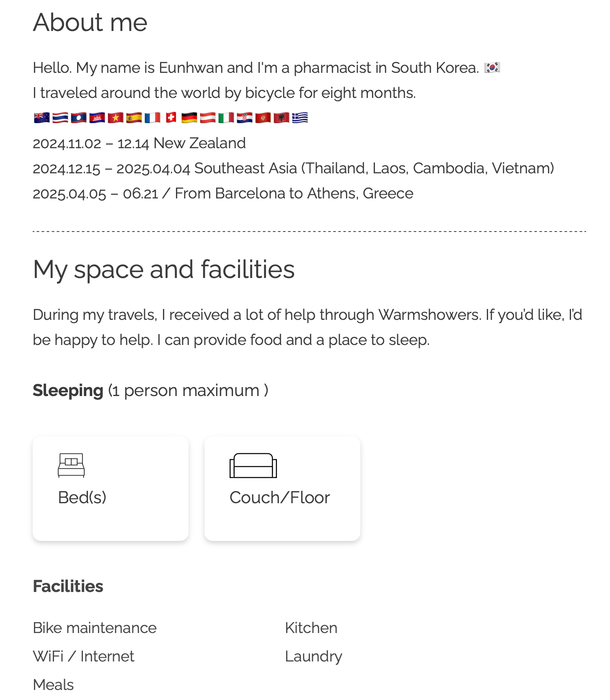Click the My space and facilities heading
Image resolution: width=610 pixels, height=700 pixels.
tap(164, 269)
